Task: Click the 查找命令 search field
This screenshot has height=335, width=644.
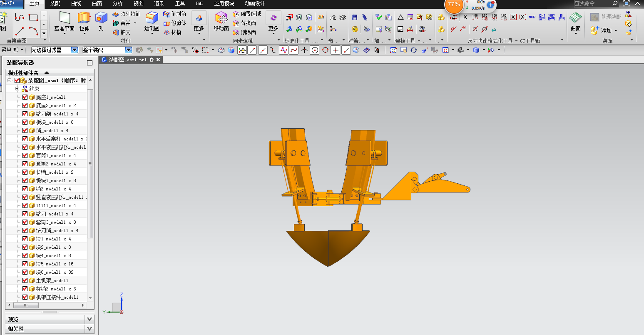Action: tap(592, 3)
